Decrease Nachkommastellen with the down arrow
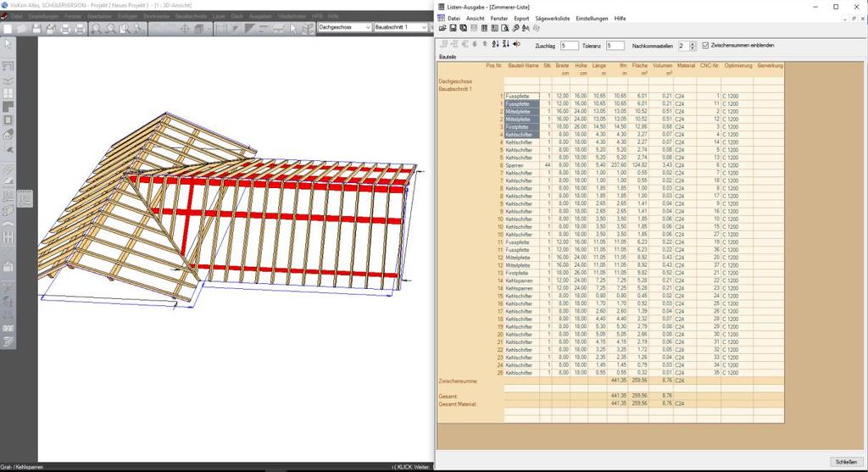Viewport: 868px width, 472px height. 693,48
